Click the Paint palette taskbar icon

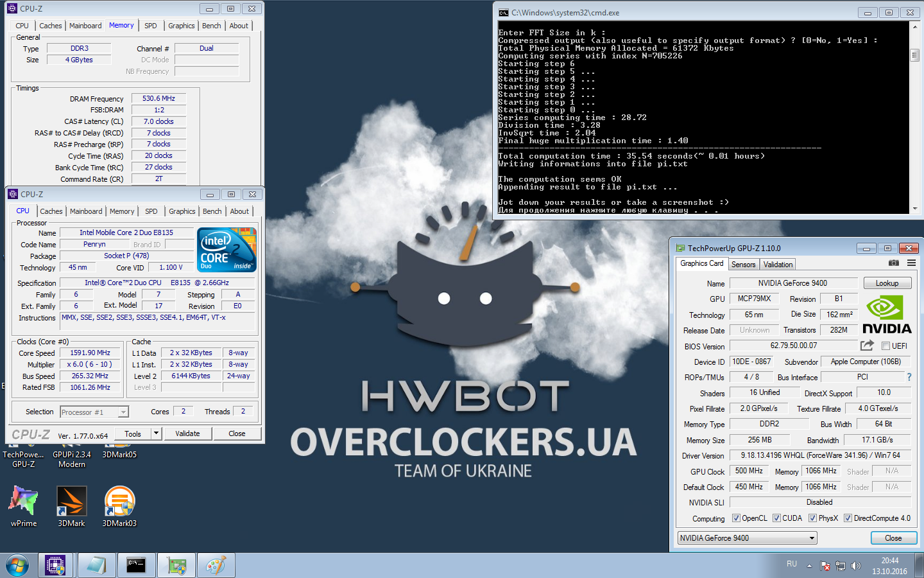click(216, 566)
